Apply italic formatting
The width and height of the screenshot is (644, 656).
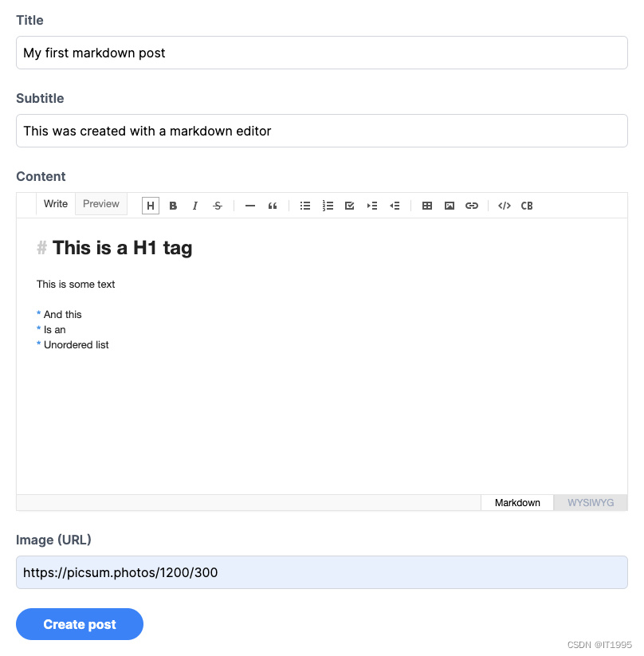click(x=195, y=206)
